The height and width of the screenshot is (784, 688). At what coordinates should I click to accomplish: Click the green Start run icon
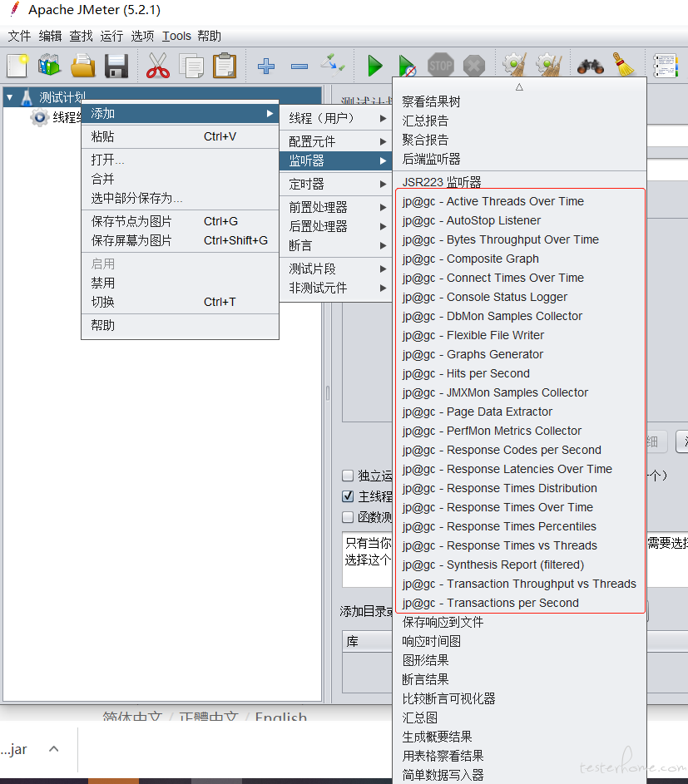374,66
